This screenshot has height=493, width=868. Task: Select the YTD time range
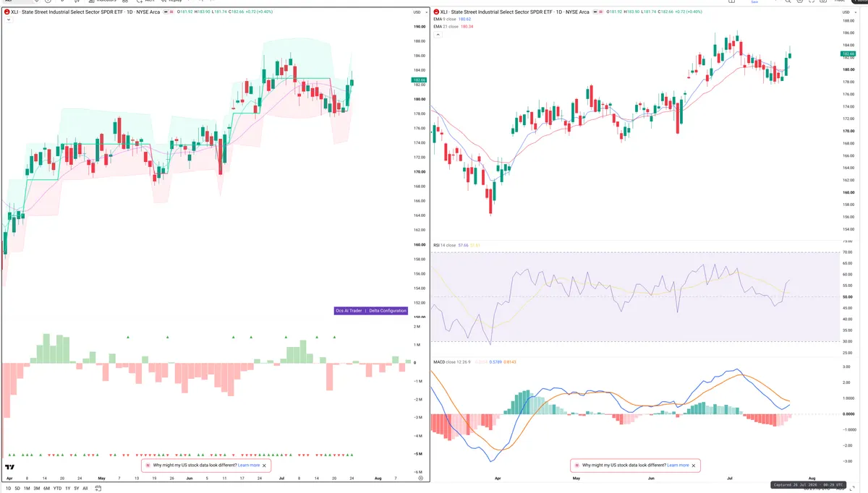coord(57,489)
